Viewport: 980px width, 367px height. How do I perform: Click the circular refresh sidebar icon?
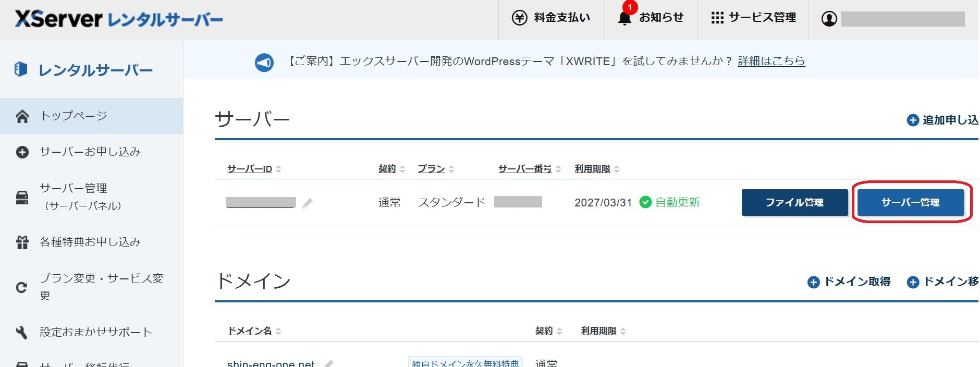coord(21,287)
